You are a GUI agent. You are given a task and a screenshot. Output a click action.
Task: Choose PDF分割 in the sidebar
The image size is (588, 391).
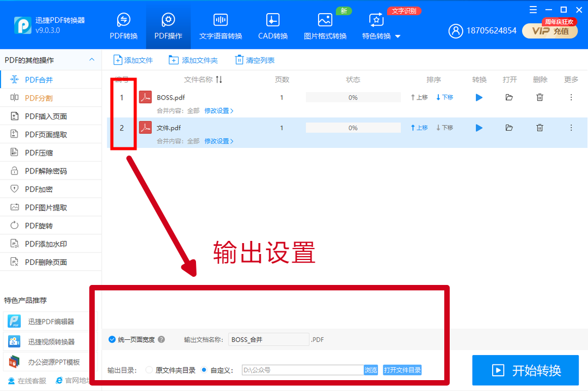pos(39,98)
